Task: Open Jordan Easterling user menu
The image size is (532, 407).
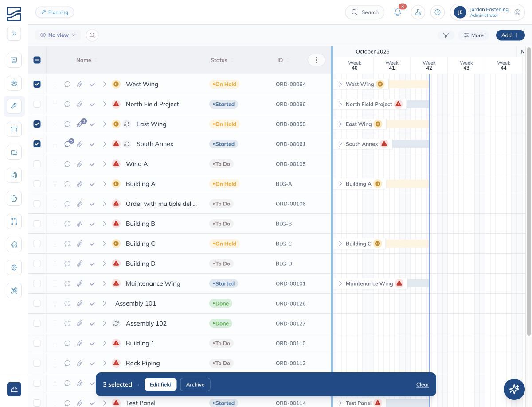Action: (x=487, y=12)
